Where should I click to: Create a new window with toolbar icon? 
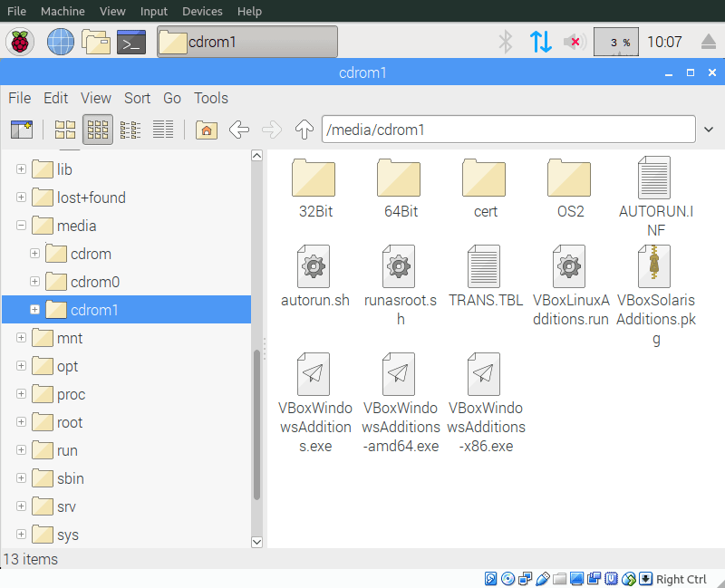(22, 130)
